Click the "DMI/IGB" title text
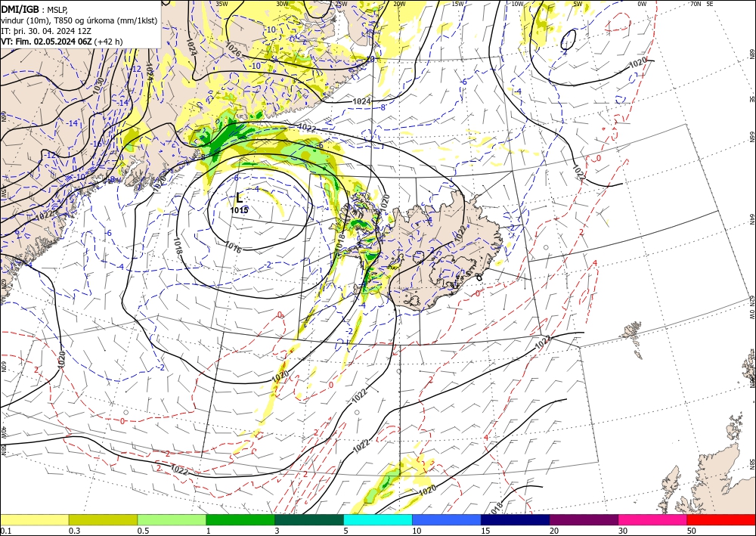Viewport: 756px width, 536px height. (x=20, y=9)
